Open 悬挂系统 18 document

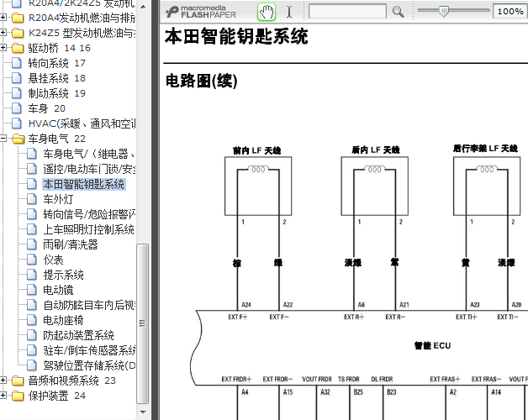pyautogui.click(x=57, y=78)
